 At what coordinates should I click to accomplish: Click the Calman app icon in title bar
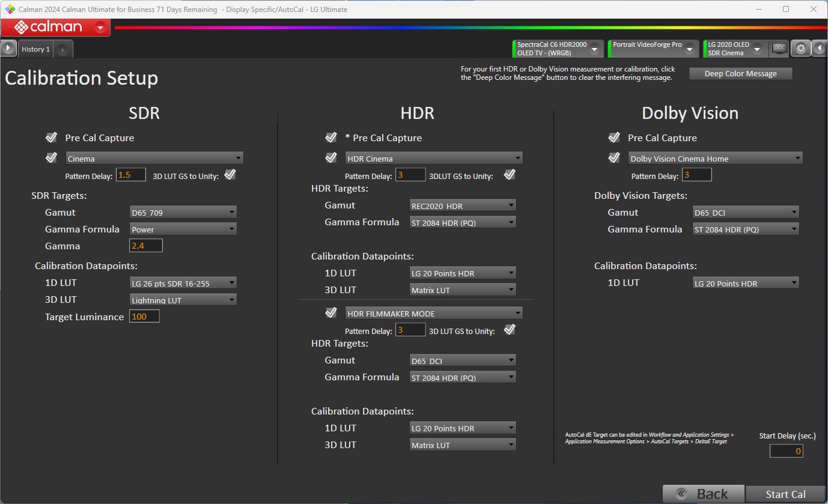pos(9,9)
